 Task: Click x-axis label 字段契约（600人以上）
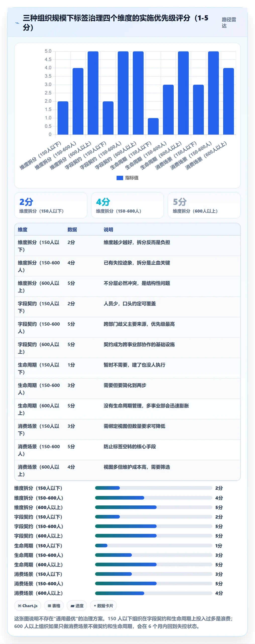pos(115,155)
